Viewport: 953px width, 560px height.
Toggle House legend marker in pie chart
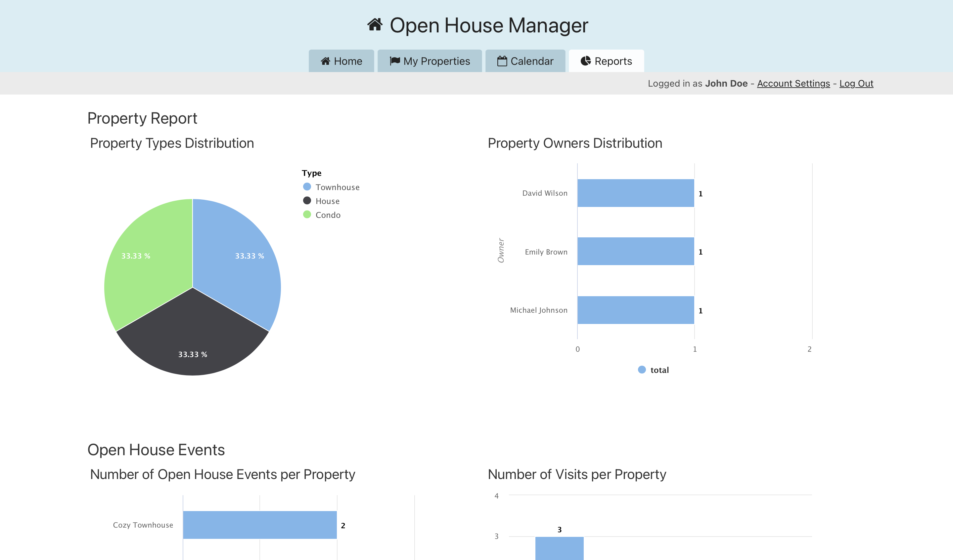[x=307, y=201]
